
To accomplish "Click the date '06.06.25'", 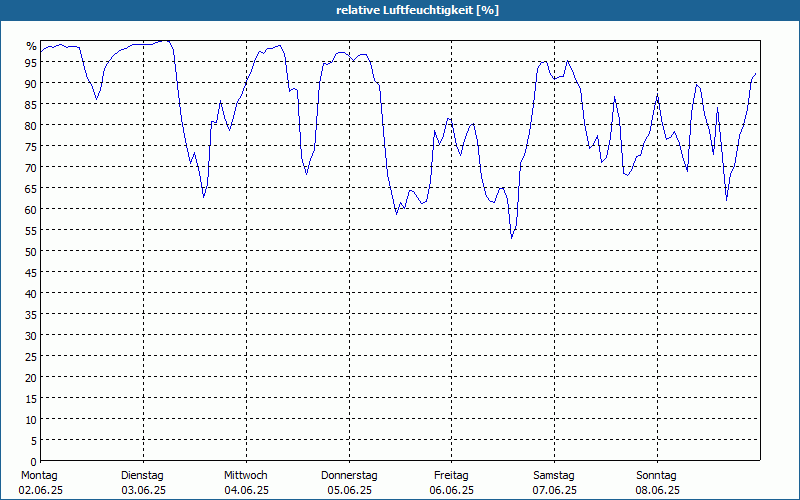I will coord(452,490).
